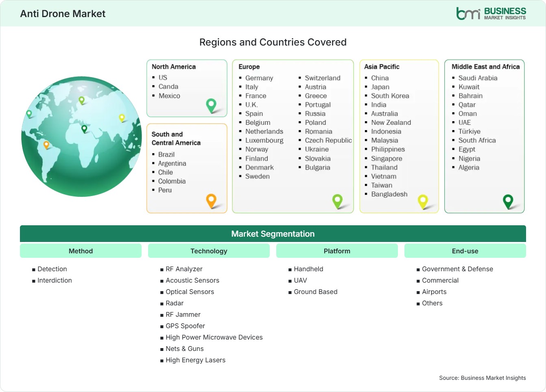This screenshot has width=546, height=392.
Task: Click the North America heading
Action: click(x=174, y=67)
